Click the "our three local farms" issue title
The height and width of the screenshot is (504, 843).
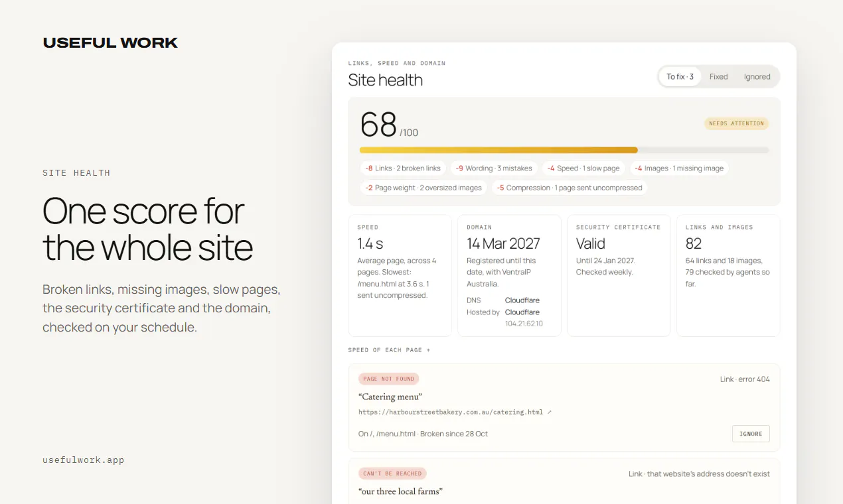click(400, 491)
